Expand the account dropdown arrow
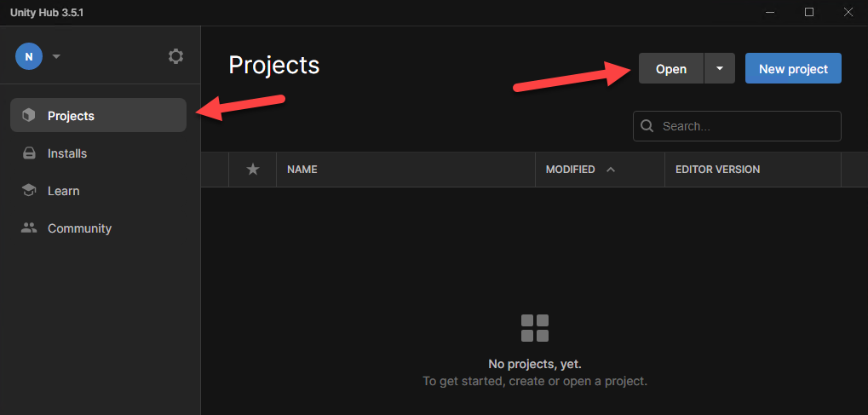The height and width of the screenshot is (415, 868). [56, 56]
